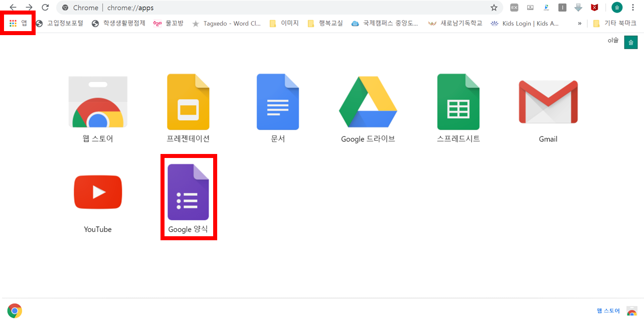Click the Chrome logo at the bottom left
Viewport: 644px width, 322px height.
click(15, 311)
